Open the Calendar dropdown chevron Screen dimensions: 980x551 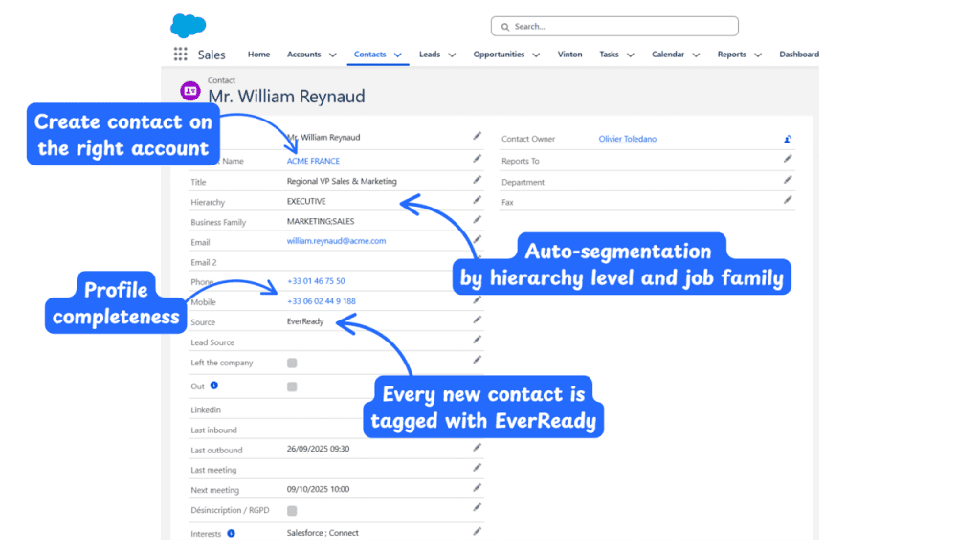(697, 55)
